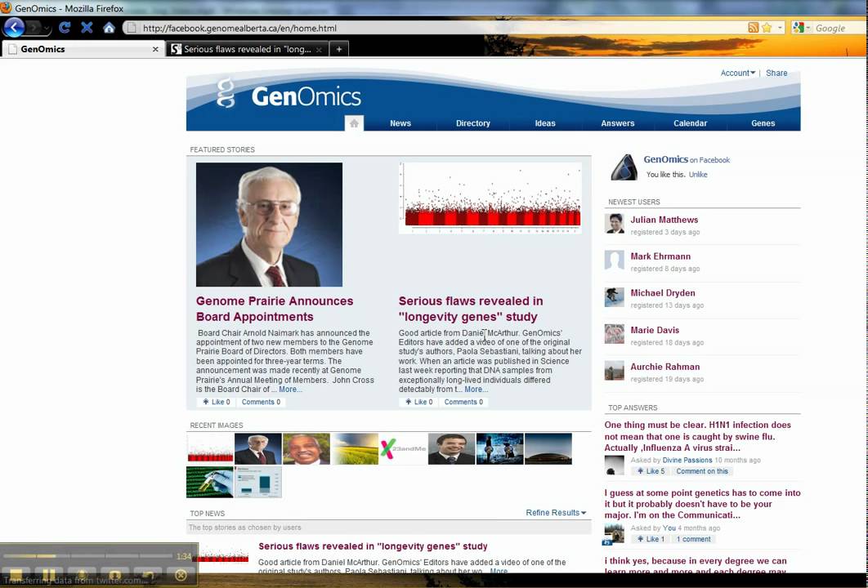Open the Directory navigation item

click(472, 123)
